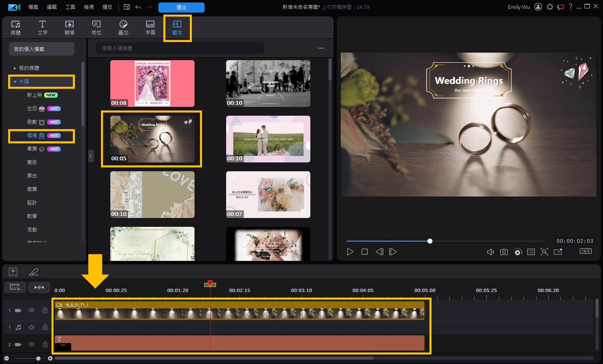Click the preview play button
This screenshot has width=603, height=364.
pyautogui.click(x=350, y=252)
